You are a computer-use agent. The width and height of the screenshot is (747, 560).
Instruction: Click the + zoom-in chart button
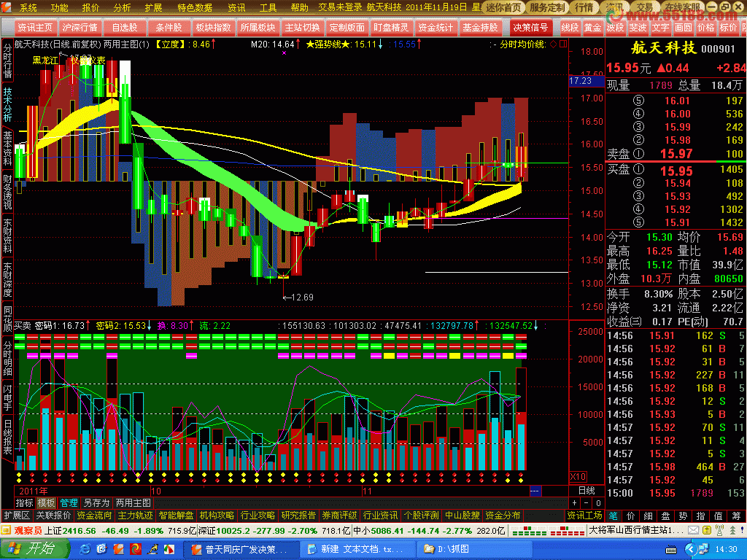coord(575,503)
